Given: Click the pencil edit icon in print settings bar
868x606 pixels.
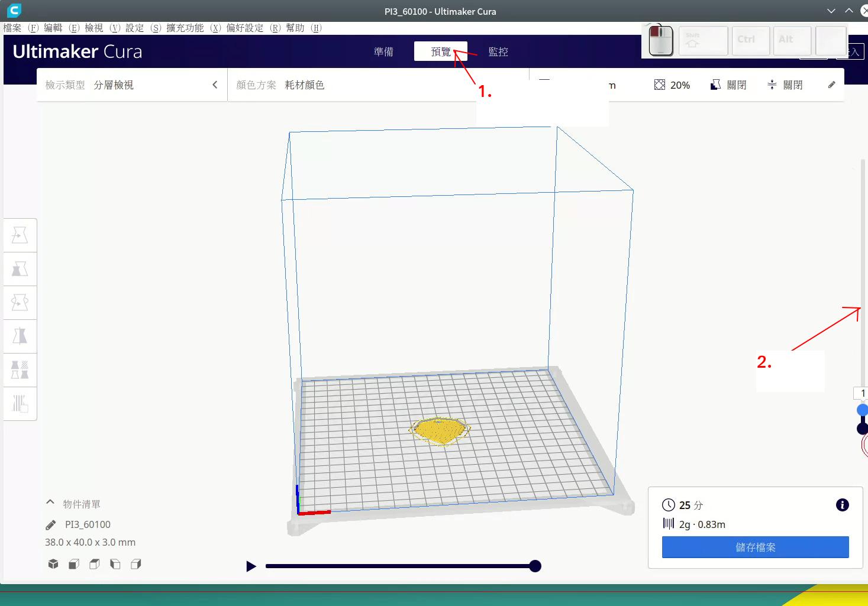Looking at the screenshot, I should click(x=832, y=85).
